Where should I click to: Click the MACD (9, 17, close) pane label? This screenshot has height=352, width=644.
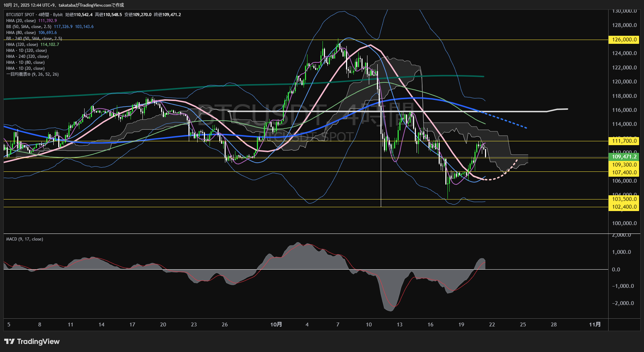coord(25,239)
